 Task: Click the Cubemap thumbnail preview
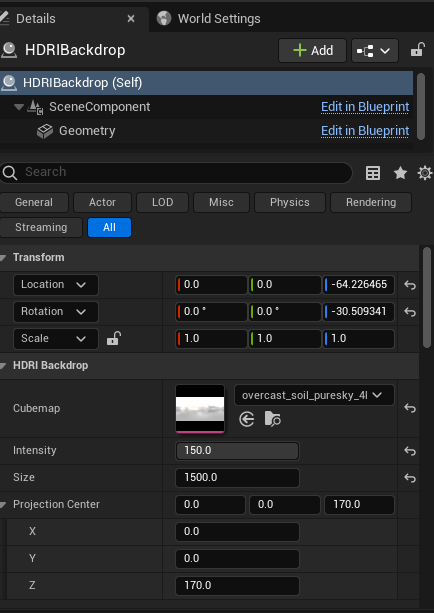pyautogui.click(x=200, y=409)
